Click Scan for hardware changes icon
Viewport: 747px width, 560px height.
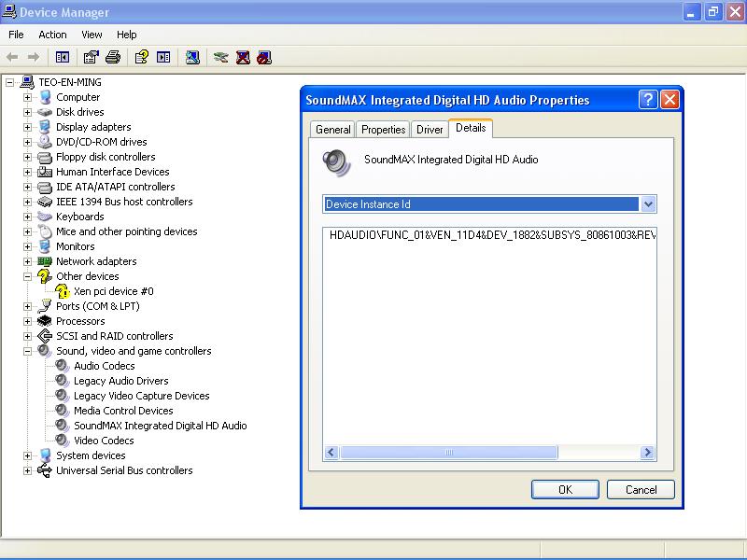pos(192,57)
